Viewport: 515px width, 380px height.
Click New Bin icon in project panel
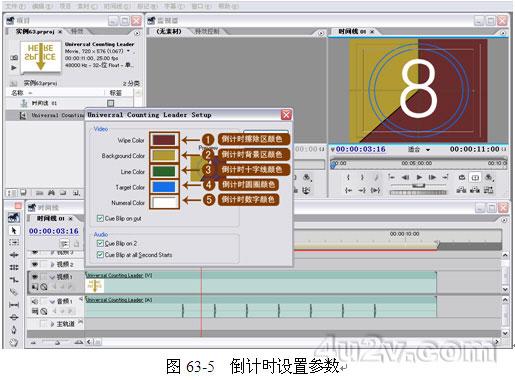tap(63, 193)
